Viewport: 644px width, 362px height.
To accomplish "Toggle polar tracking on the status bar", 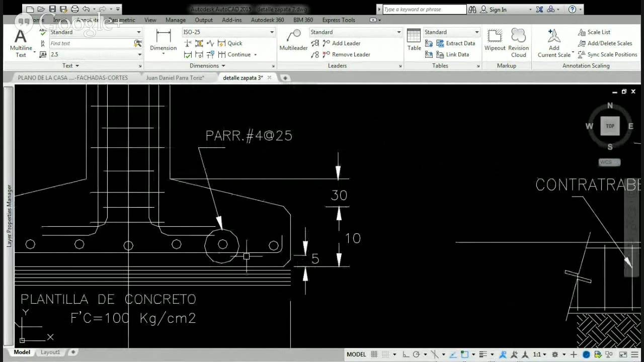I will [417, 354].
